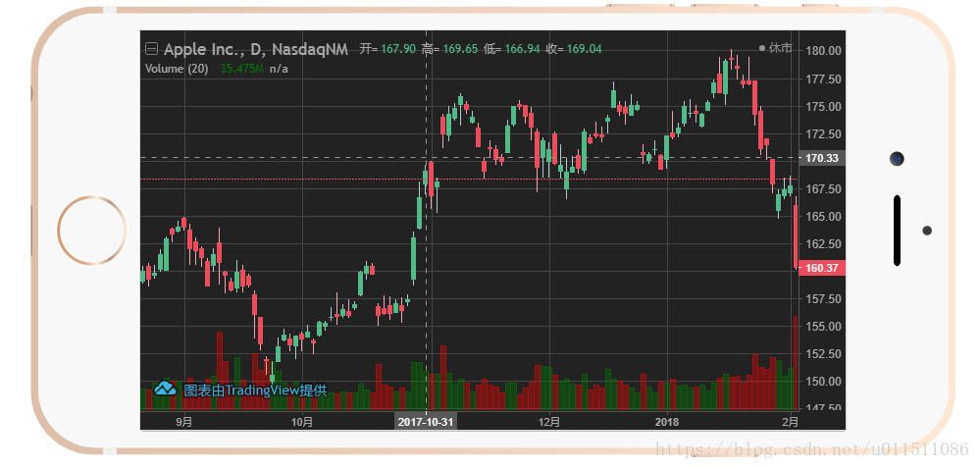The image size is (980, 469).
Task: Click the 170.33 crosshair price label
Action: tap(822, 158)
